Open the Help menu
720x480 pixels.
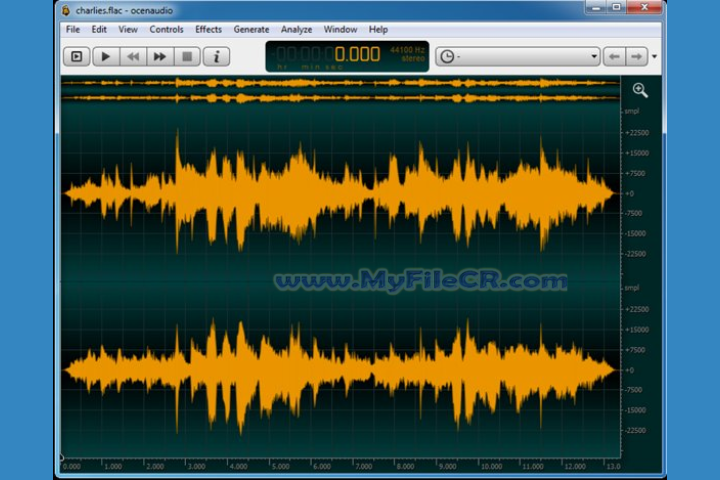(x=378, y=29)
